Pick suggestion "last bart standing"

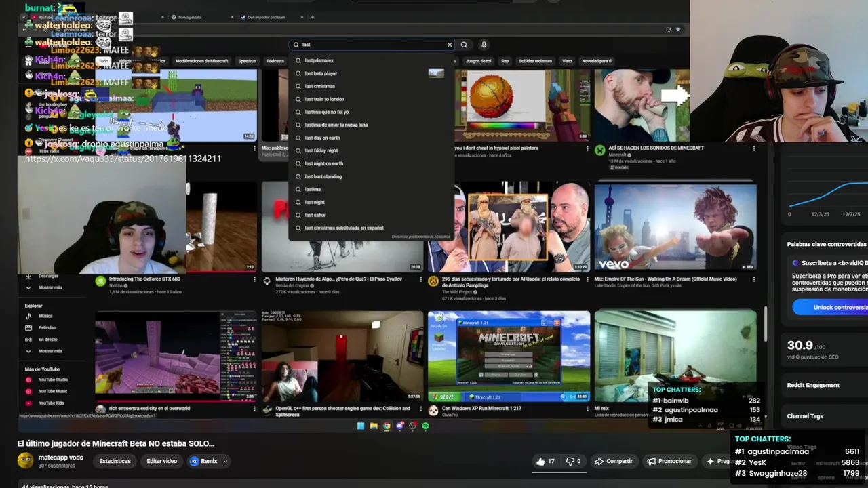[x=323, y=176]
